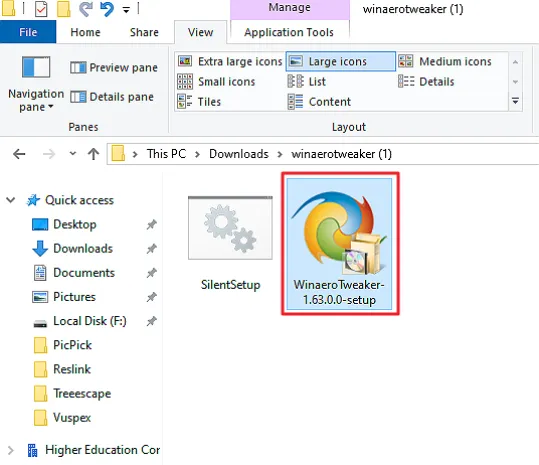This screenshot has width=539, height=465.
Task: Open the Navigation pane options
Action: point(36,100)
